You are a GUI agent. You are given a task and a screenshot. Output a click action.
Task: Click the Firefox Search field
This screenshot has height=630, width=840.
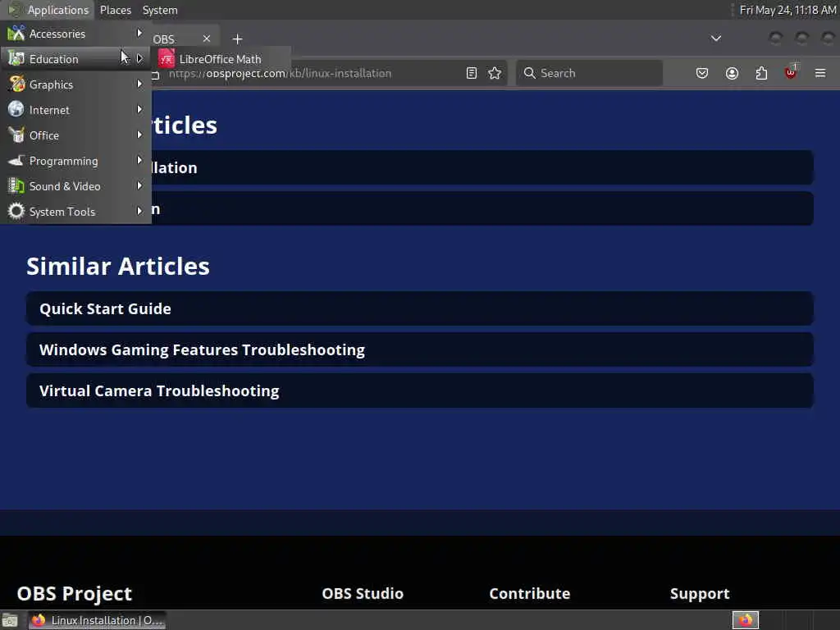pyautogui.click(x=589, y=73)
